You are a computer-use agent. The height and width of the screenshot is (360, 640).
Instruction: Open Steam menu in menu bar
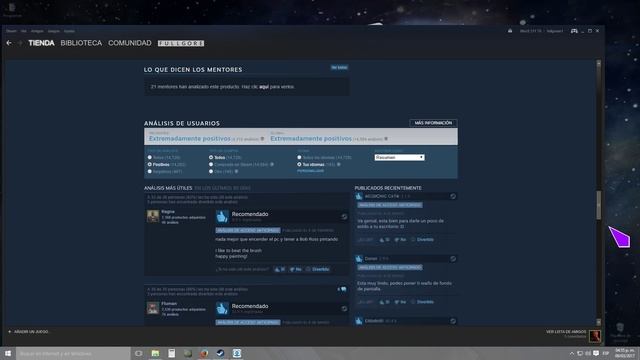click(11, 31)
